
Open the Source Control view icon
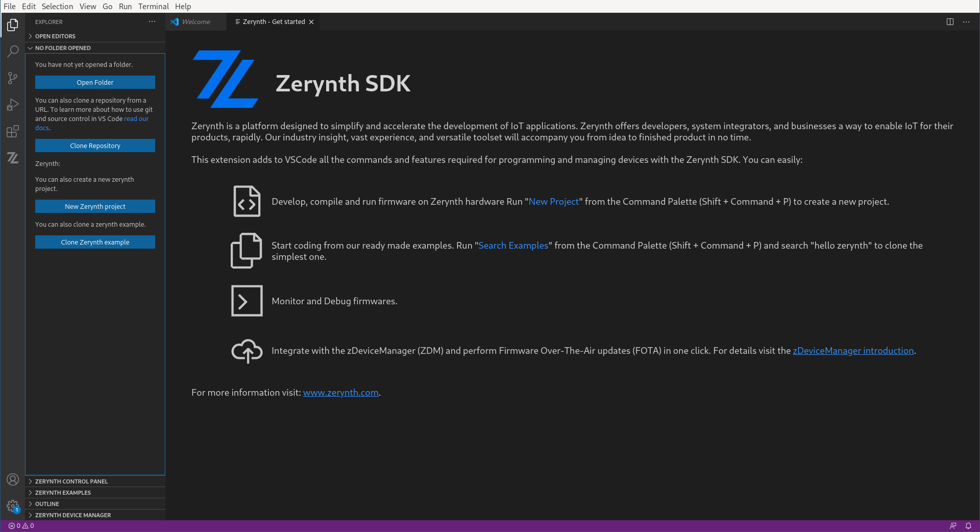(x=13, y=78)
